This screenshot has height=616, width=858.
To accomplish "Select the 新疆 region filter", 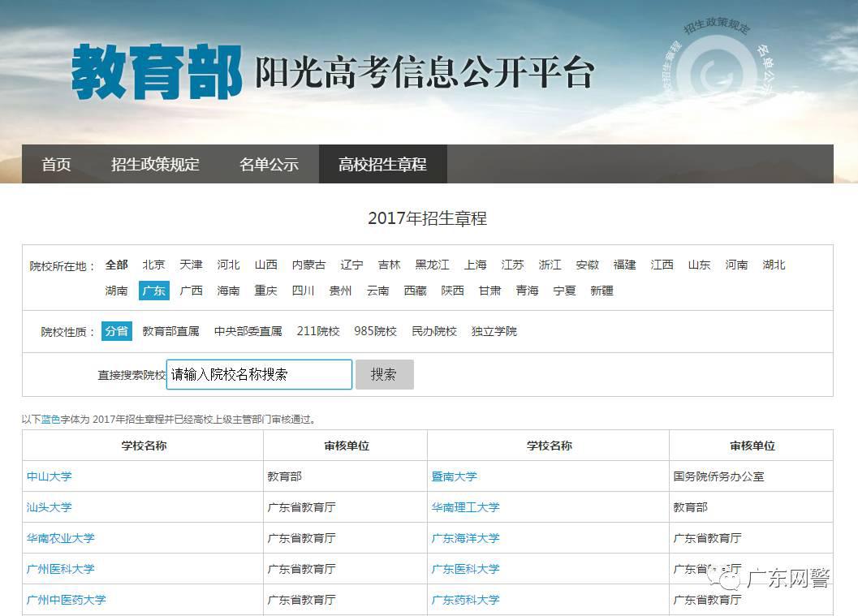I will click(601, 291).
